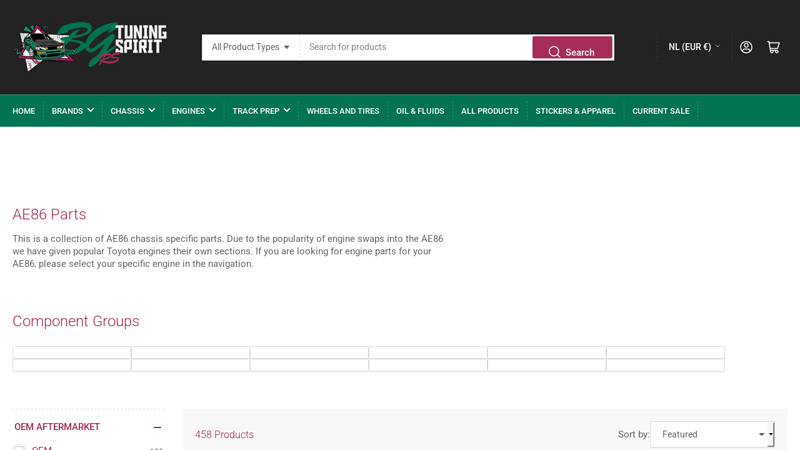Expand the Engines menu
The image size is (800, 450).
193,111
